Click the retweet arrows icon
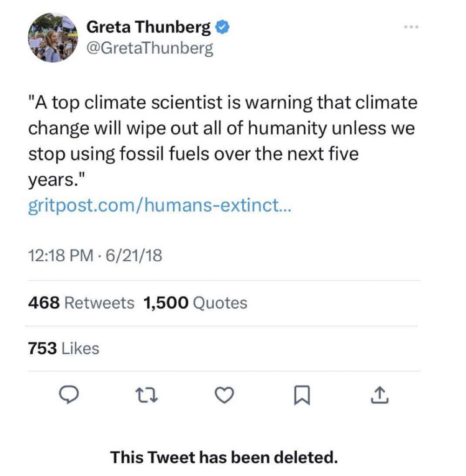 pyautogui.click(x=146, y=395)
